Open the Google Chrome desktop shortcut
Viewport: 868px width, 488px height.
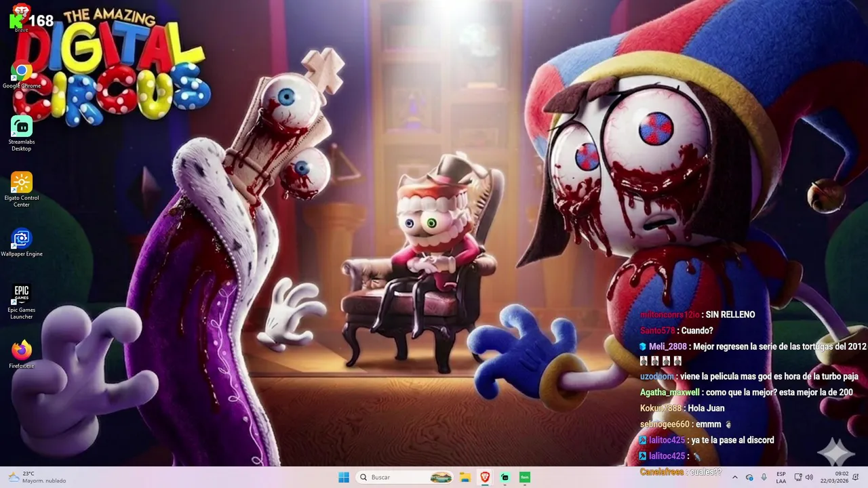[21, 75]
